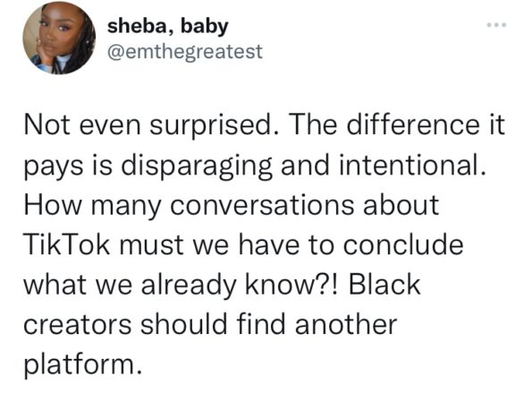Select the word "Black" in the tweet

384,284
